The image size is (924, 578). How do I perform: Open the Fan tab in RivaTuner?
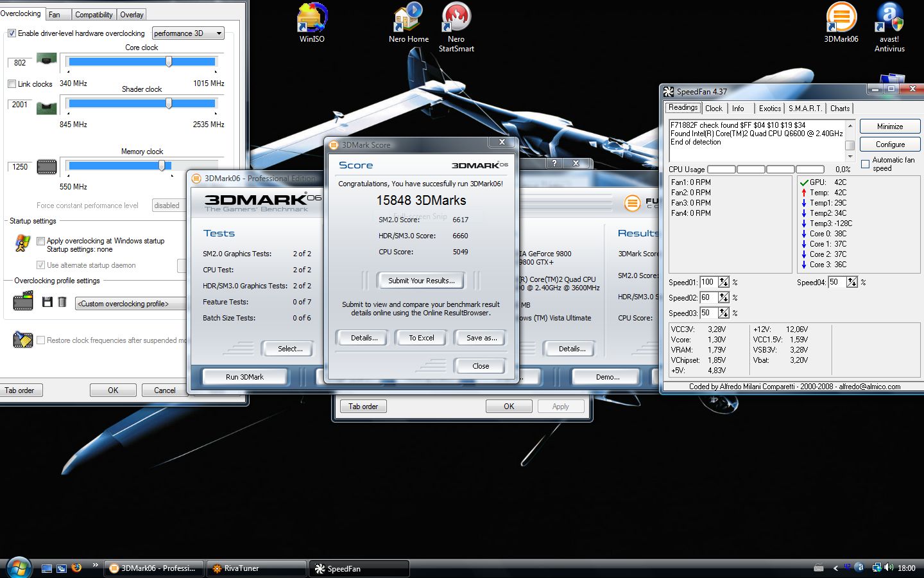(55, 15)
